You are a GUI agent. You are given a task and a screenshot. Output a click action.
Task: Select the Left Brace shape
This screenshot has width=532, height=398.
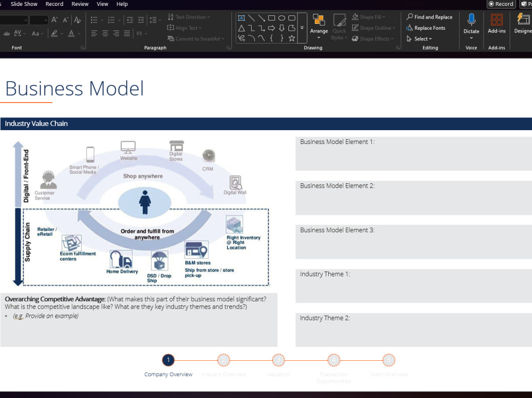[x=271, y=38]
